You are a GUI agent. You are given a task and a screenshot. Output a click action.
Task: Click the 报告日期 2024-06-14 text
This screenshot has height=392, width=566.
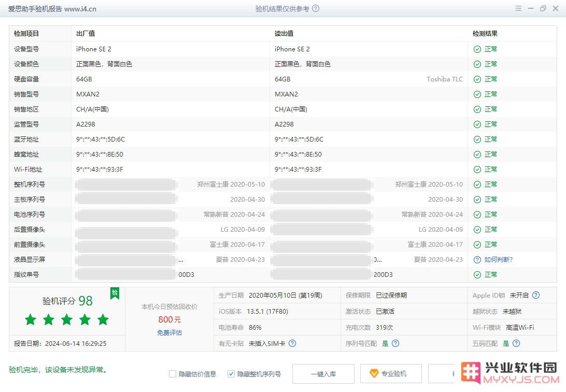tap(60, 344)
